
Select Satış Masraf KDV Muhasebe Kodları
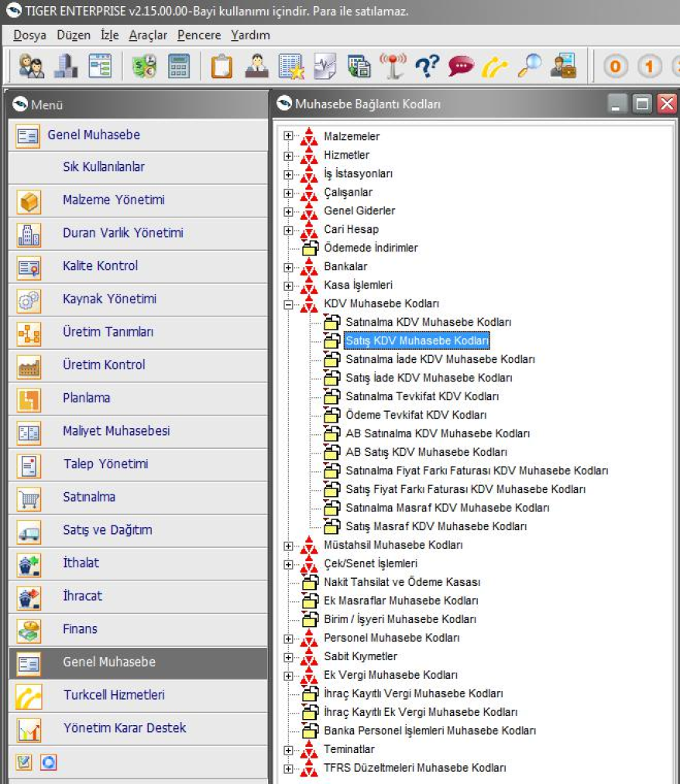tap(436, 526)
